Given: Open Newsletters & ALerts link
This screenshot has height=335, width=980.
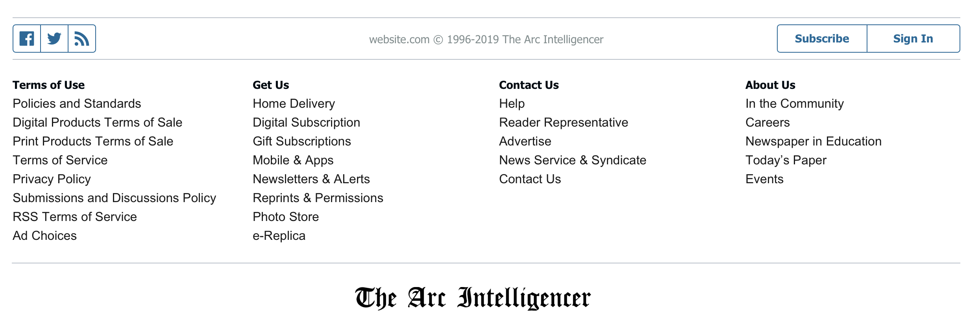Looking at the screenshot, I should 311,179.
